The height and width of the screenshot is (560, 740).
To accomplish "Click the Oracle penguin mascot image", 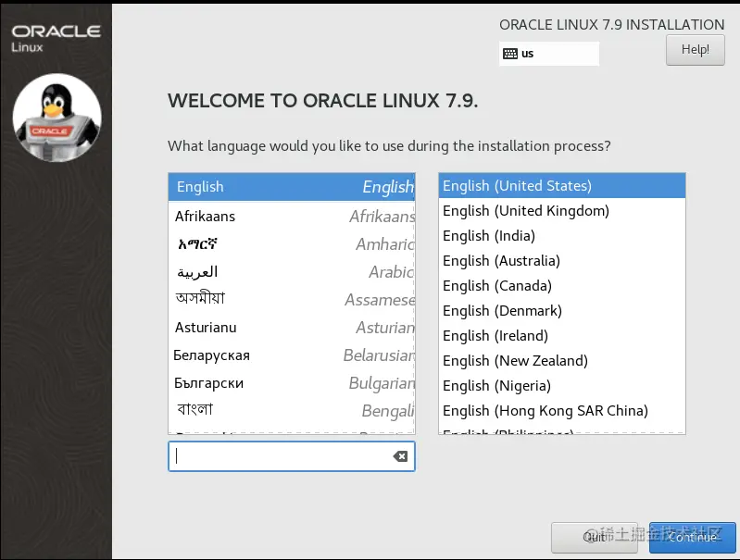I will click(x=57, y=118).
